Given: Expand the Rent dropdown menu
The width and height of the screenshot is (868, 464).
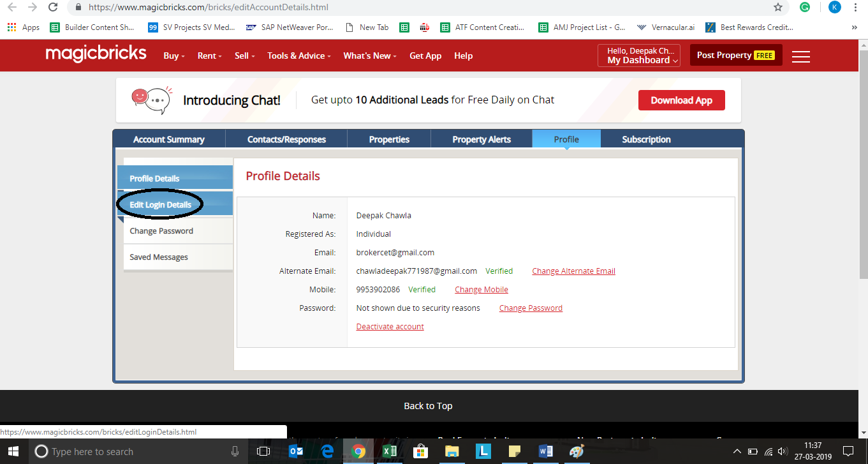Looking at the screenshot, I should point(209,56).
